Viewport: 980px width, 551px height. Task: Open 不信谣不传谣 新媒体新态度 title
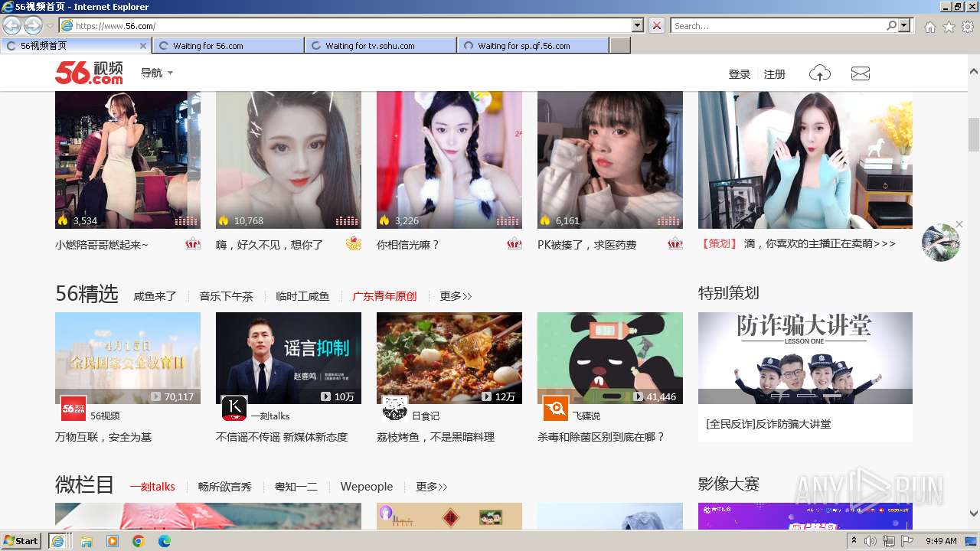click(x=282, y=437)
